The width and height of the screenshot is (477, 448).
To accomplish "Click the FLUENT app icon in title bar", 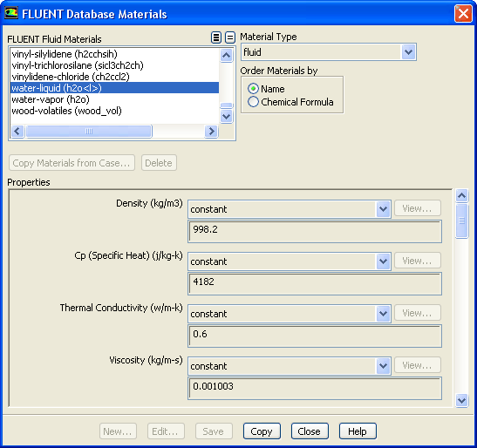I will pos(11,13).
